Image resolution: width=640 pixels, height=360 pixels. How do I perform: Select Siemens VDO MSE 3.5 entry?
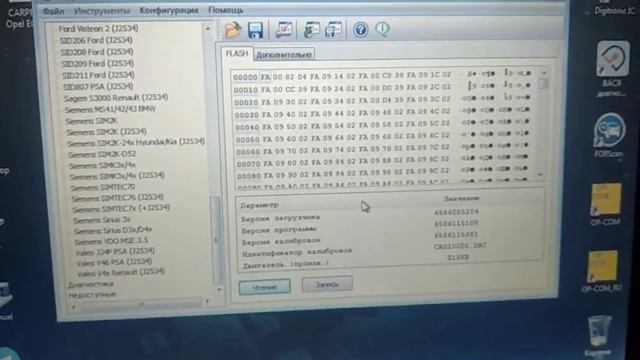(111, 241)
